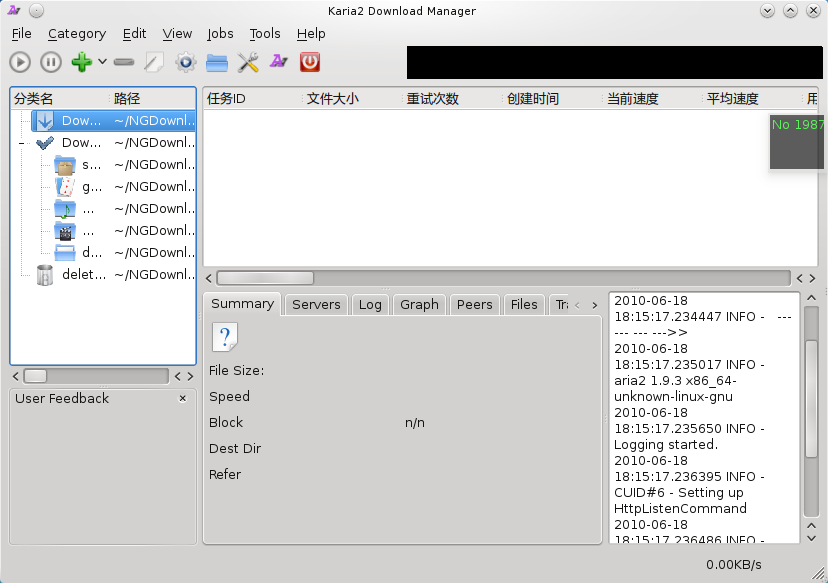Select the Dow... row with checkmark icon
Viewport: 828px width, 583px height.
tap(113, 143)
